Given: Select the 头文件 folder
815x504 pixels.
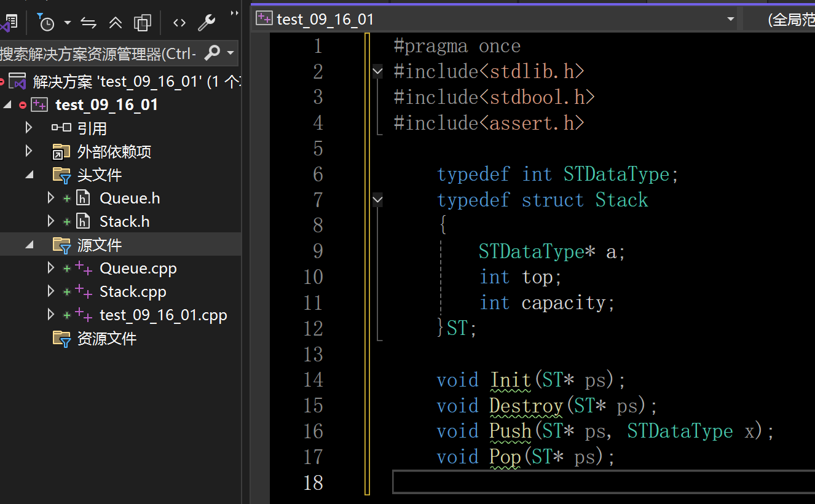Looking at the screenshot, I should [x=99, y=175].
